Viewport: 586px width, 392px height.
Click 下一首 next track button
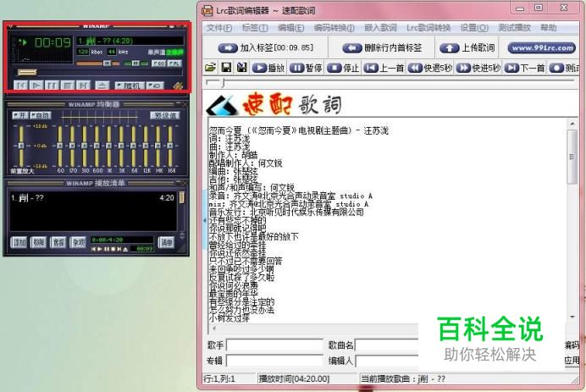pyautogui.click(x=525, y=68)
